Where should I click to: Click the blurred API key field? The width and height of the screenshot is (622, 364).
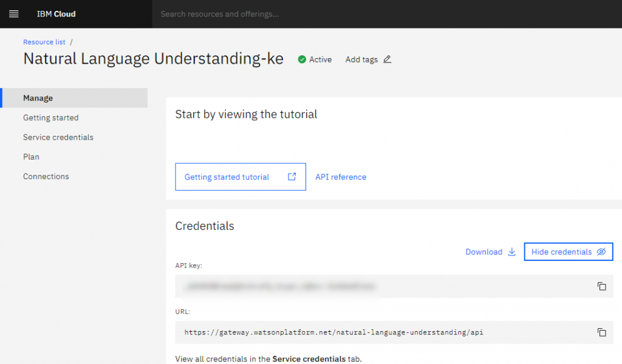coord(394,286)
